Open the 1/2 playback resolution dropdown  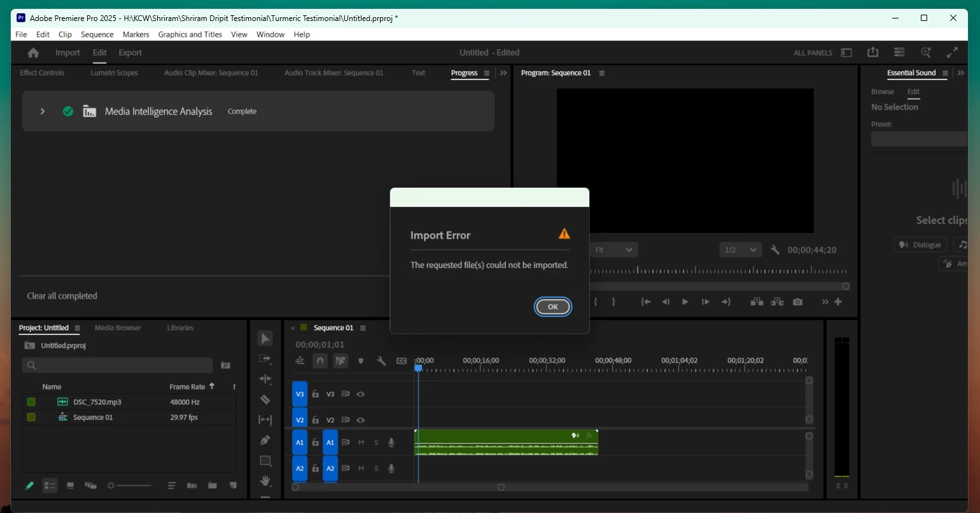(740, 250)
